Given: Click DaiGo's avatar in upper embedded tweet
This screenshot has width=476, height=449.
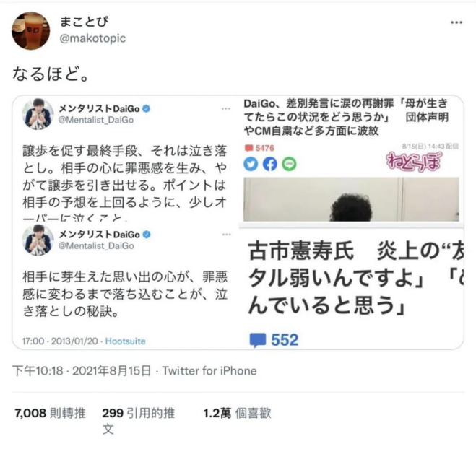Looking at the screenshot, I should click(x=38, y=114).
